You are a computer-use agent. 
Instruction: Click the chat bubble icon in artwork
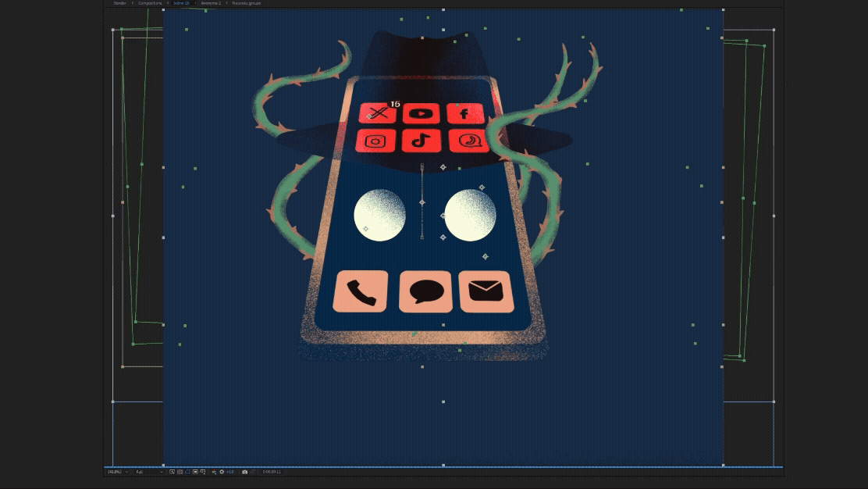(425, 291)
